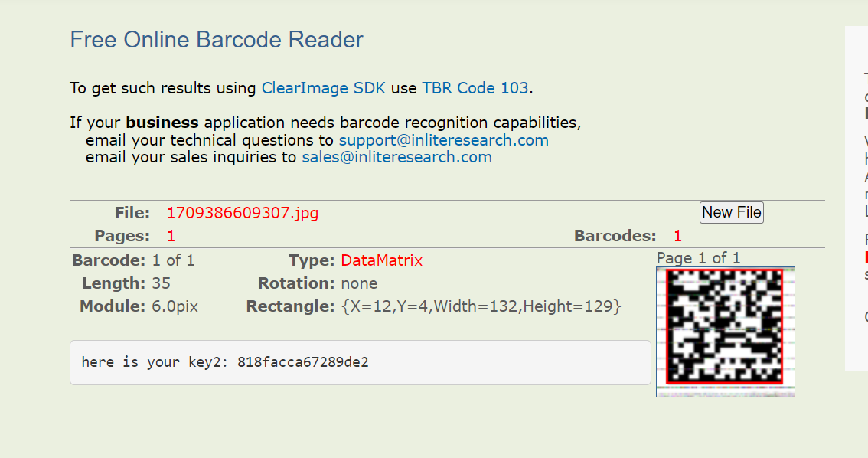Open the ClearImage SDK link

(x=323, y=88)
